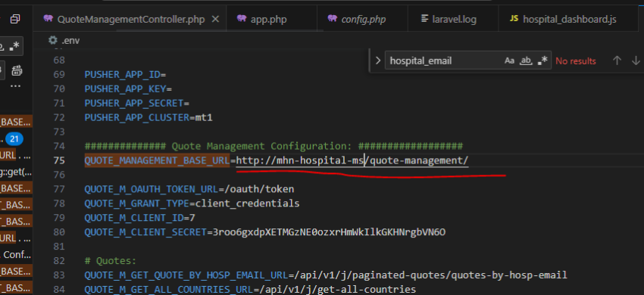
Task: Click the PUSHER_APP_KEY= line
Action: pyautogui.click(x=128, y=89)
